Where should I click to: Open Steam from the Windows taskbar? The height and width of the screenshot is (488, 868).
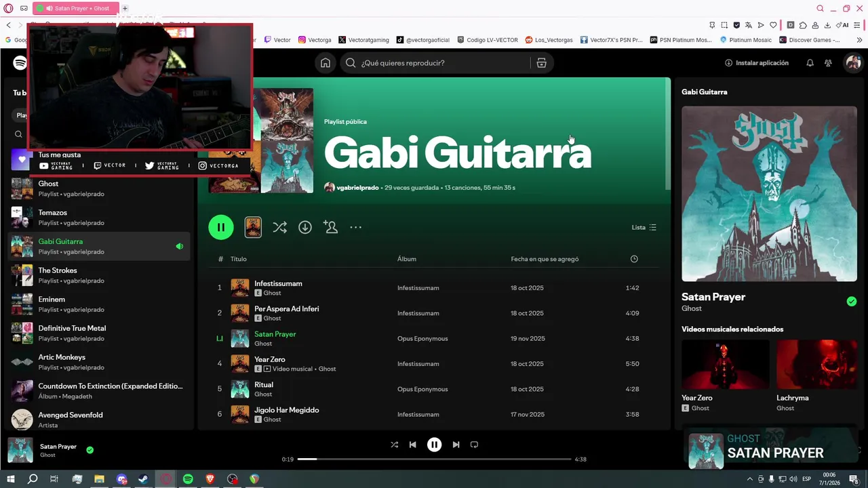coord(144,479)
